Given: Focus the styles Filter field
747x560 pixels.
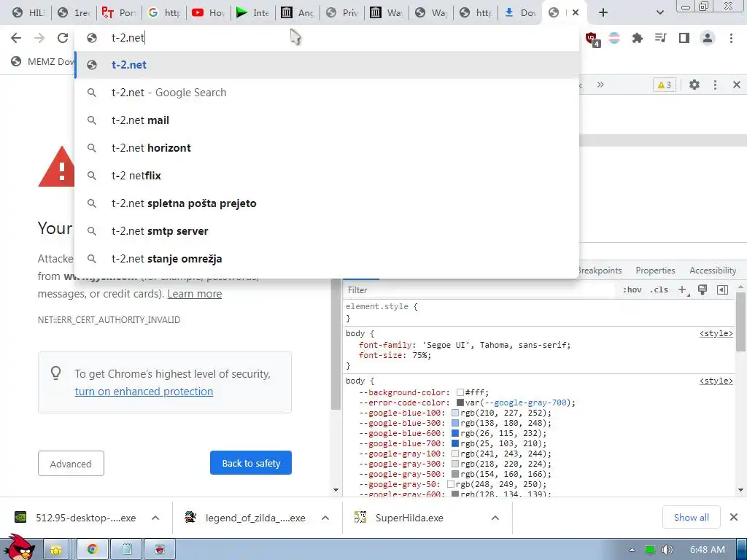Looking at the screenshot, I should (x=479, y=290).
